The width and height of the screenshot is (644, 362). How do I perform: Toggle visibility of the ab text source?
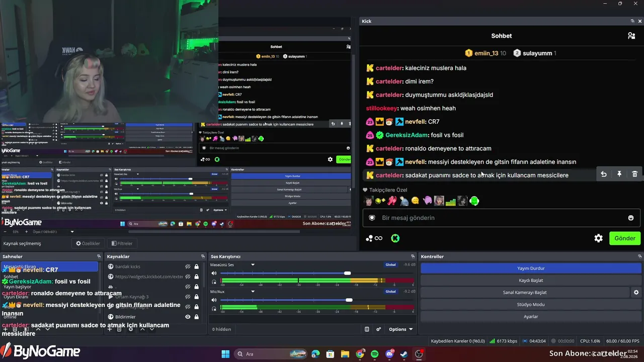tap(188, 287)
